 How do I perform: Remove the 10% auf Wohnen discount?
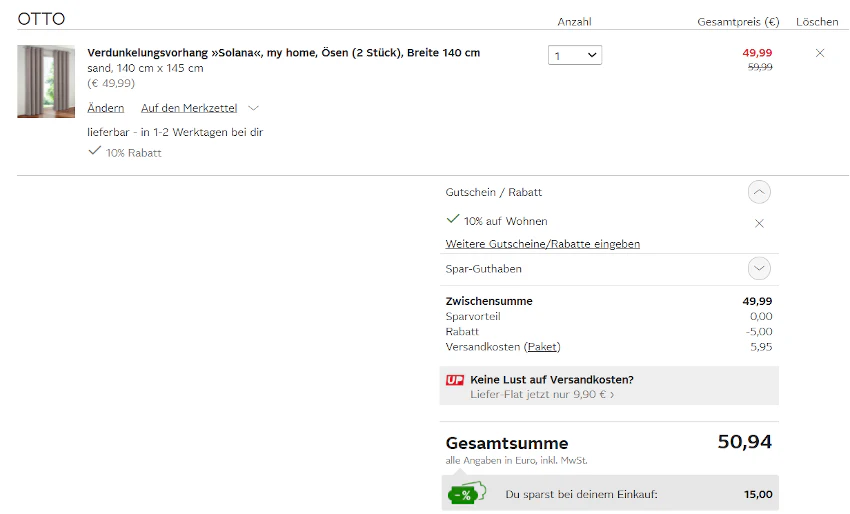coord(759,223)
